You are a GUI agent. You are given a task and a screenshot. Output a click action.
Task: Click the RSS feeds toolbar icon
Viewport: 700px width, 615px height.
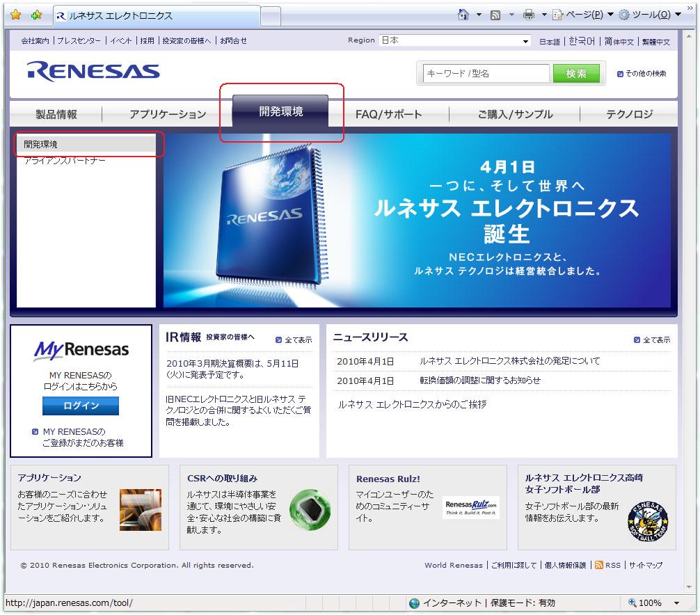click(495, 15)
